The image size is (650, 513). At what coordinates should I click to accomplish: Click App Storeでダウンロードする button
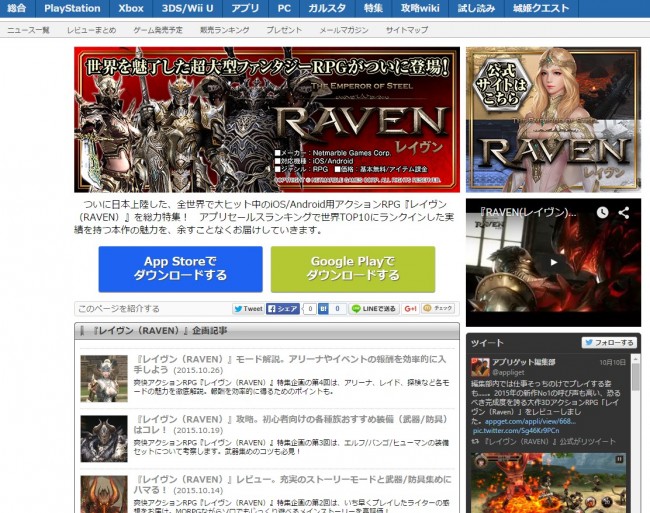click(x=180, y=269)
